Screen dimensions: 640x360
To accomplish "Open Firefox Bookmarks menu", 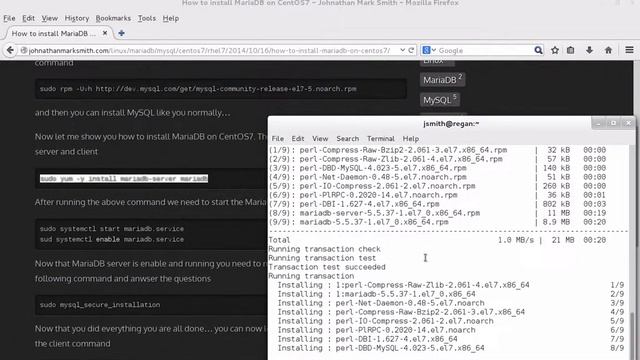I will tap(113, 18).
